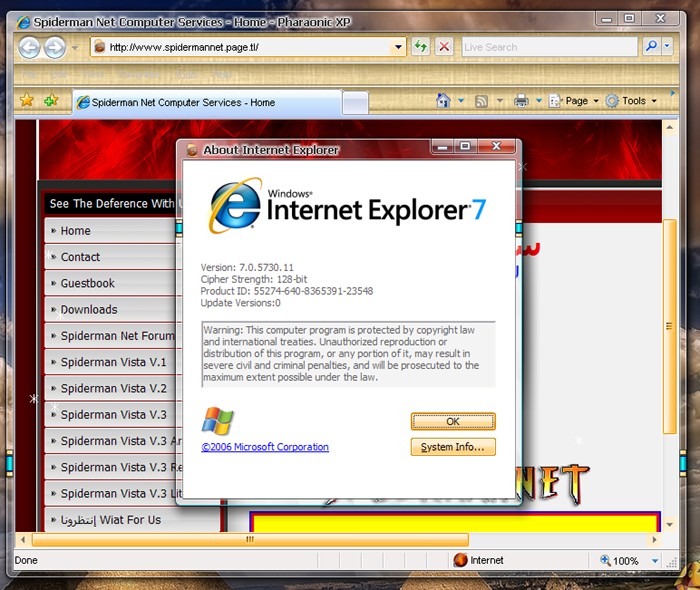This screenshot has height=590, width=700.
Task: Click the IE icon in window title bar
Action: click(x=23, y=22)
